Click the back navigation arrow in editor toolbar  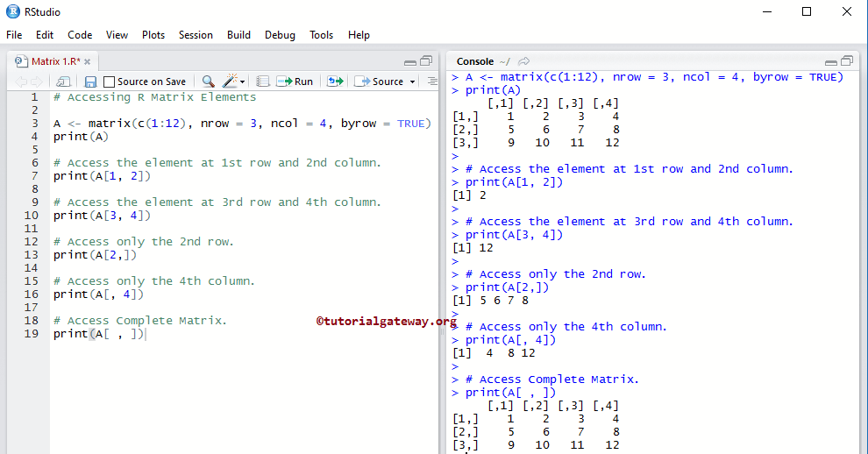pos(21,82)
